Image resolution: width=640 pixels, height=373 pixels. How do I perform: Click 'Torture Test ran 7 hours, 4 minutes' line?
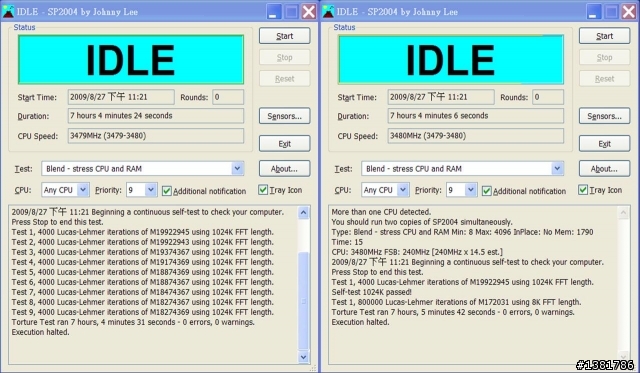[133, 322]
